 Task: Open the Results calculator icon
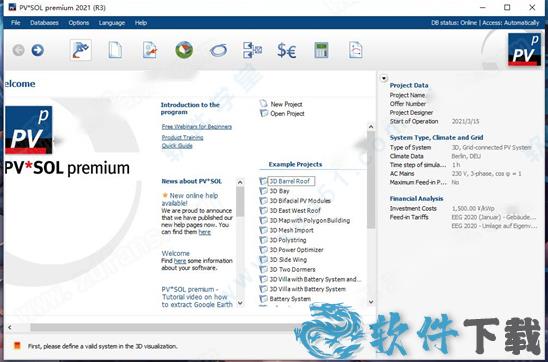point(321,50)
